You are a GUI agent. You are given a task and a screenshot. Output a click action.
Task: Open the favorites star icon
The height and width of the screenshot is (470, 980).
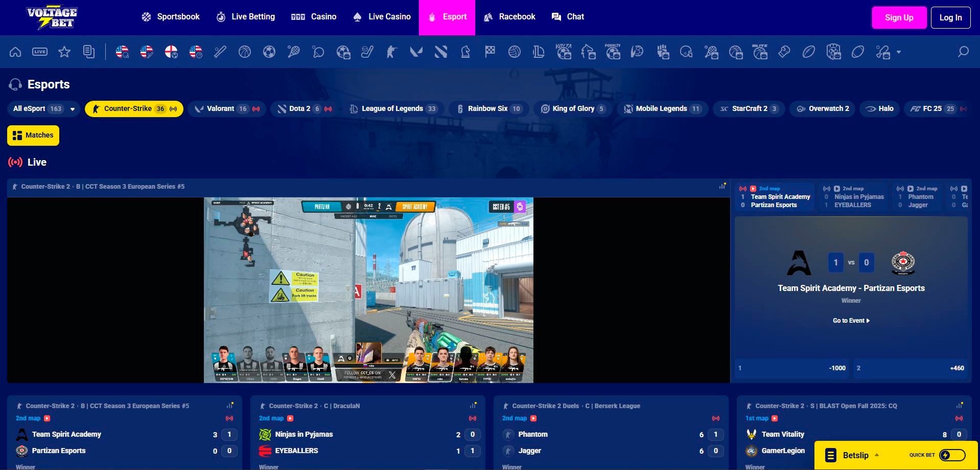[64, 52]
